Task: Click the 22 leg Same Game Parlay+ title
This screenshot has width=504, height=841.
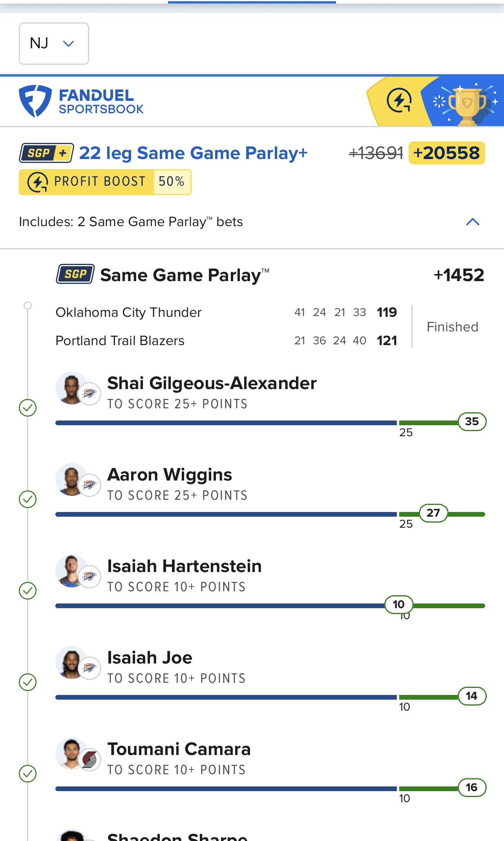Action: tap(193, 153)
